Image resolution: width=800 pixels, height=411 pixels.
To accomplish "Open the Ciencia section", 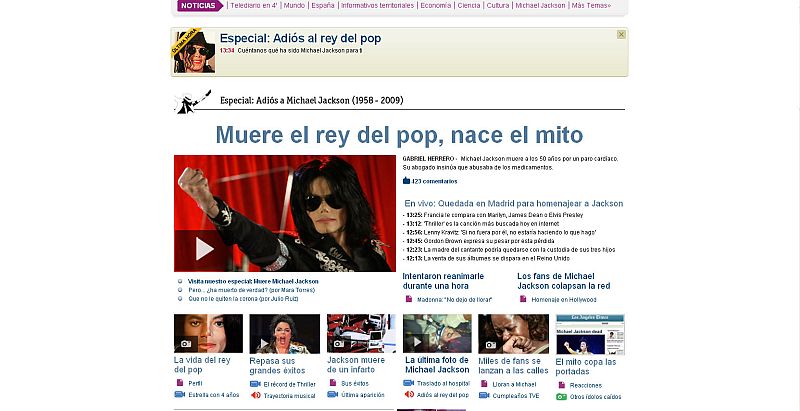I will tap(469, 6).
